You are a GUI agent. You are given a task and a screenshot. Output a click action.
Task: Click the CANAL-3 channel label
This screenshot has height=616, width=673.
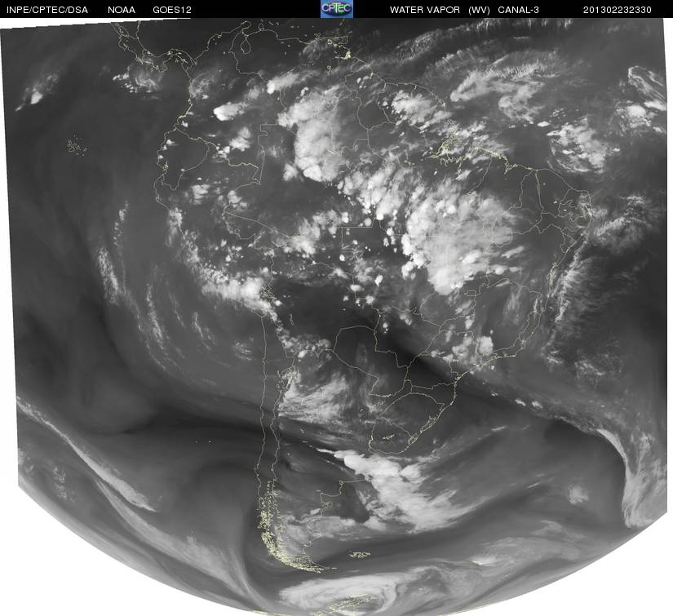518,10
